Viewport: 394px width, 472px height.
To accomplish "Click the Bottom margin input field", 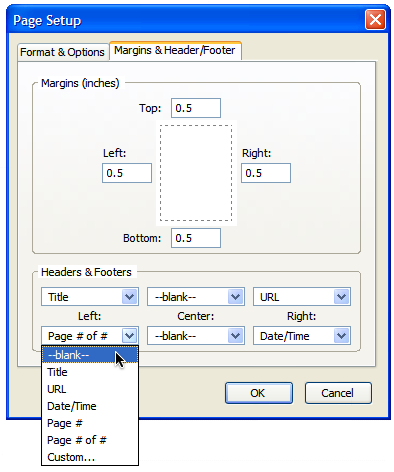I will [196, 238].
